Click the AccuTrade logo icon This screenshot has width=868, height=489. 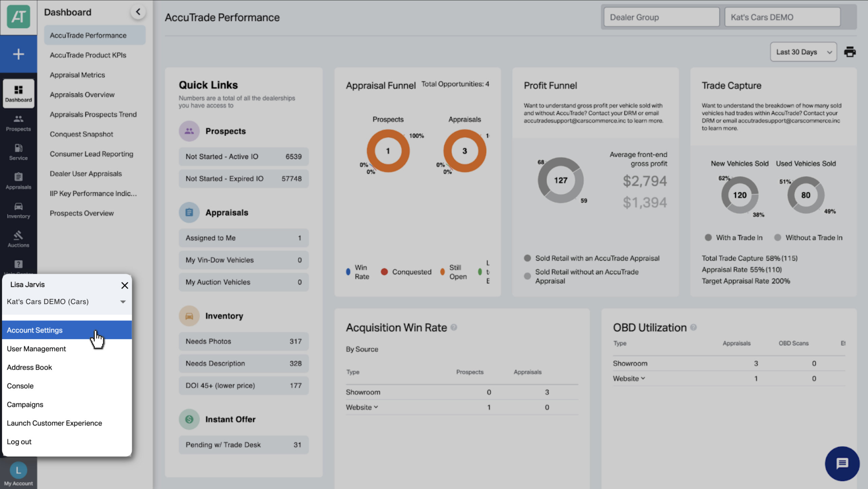(x=18, y=17)
